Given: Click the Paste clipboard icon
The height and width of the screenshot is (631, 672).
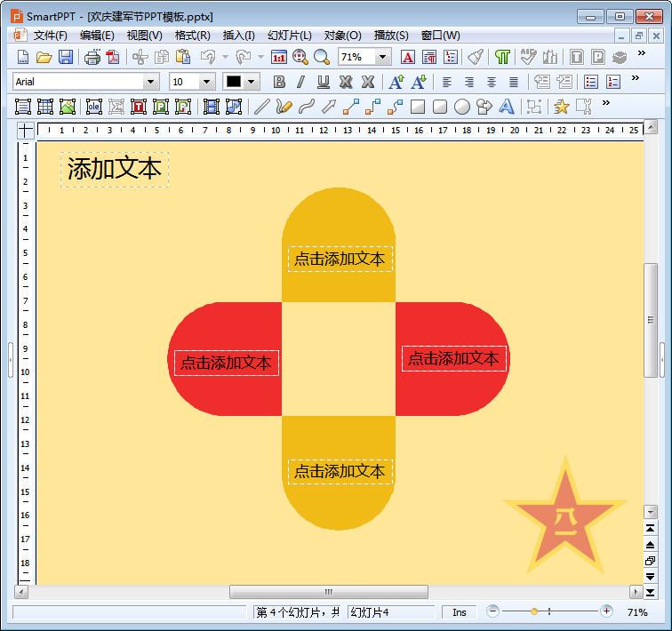Looking at the screenshot, I should tap(183, 57).
